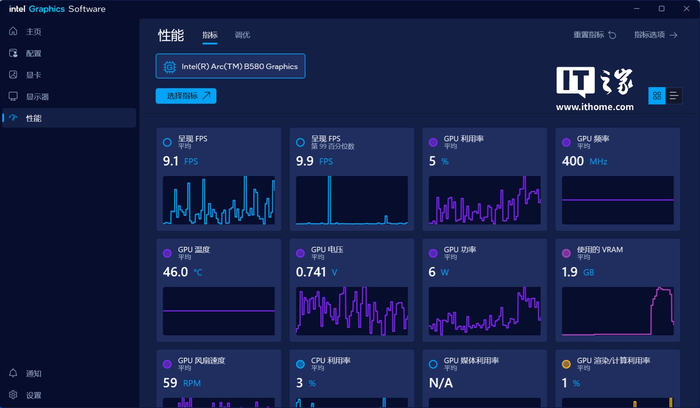Expand 指标选项 with the arrow
Screen dimensions: 700x408
674,35
